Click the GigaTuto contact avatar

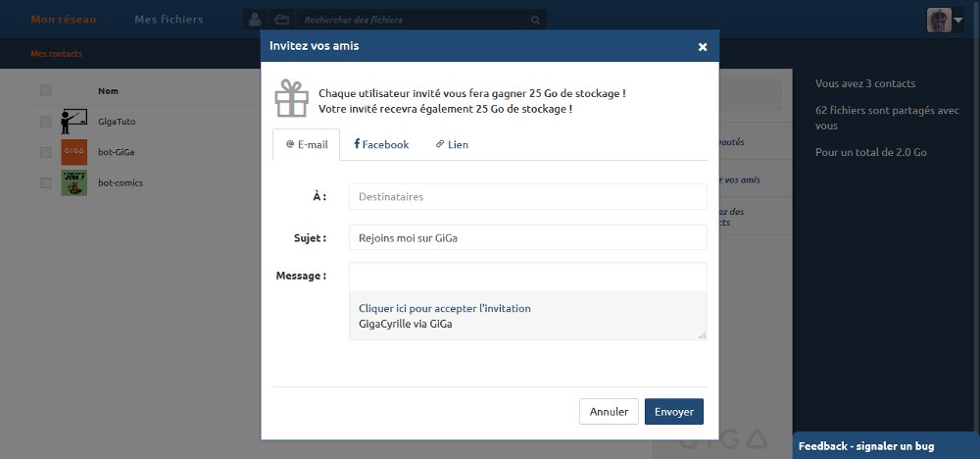coord(73,122)
